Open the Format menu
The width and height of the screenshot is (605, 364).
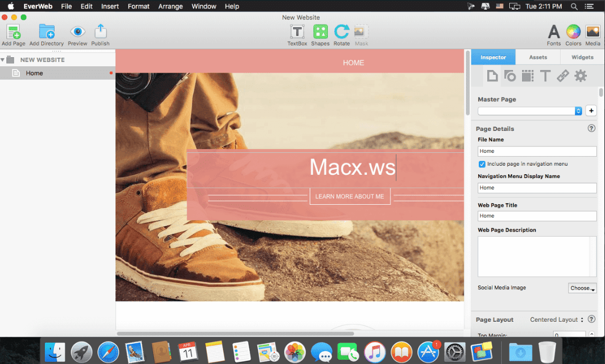(x=139, y=6)
